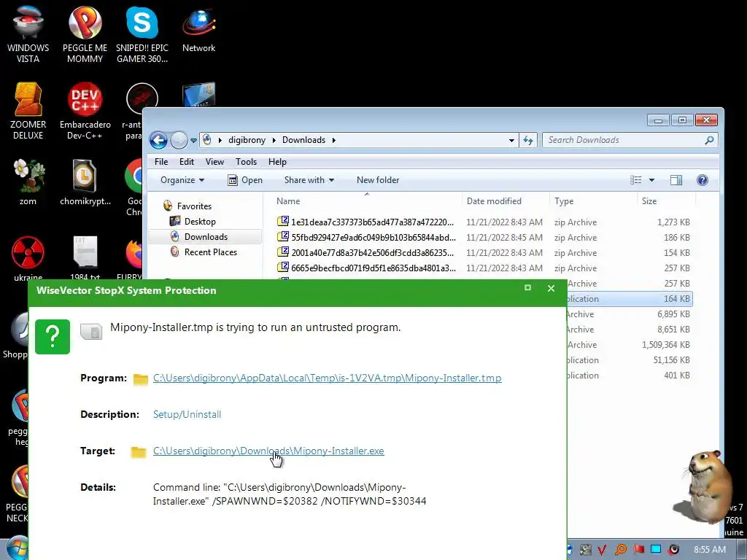Maximize the WiseVector StopX dialog
The width and height of the screenshot is (747, 560).
click(x=527, y=287)
